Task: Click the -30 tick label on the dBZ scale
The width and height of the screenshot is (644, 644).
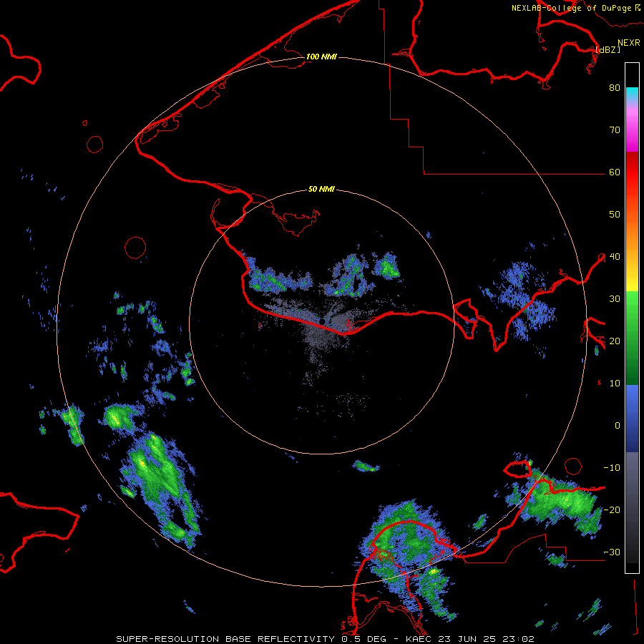Action: [612, 552]
